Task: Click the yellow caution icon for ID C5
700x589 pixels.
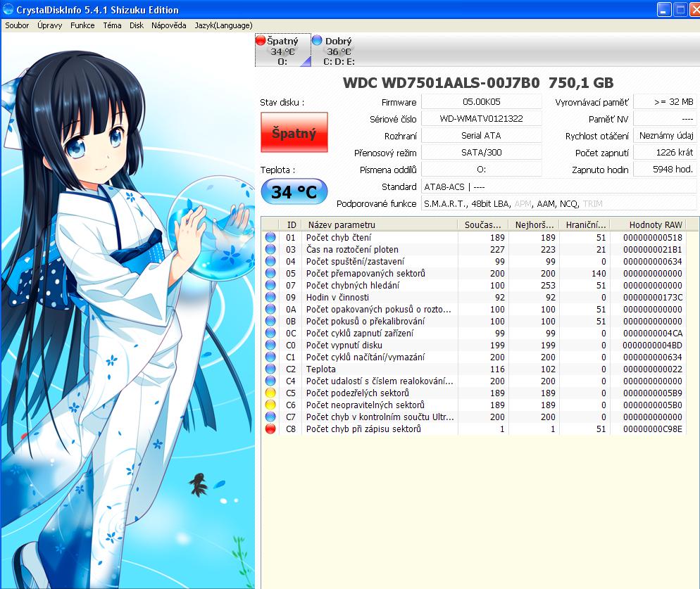Action: point(270,393)
